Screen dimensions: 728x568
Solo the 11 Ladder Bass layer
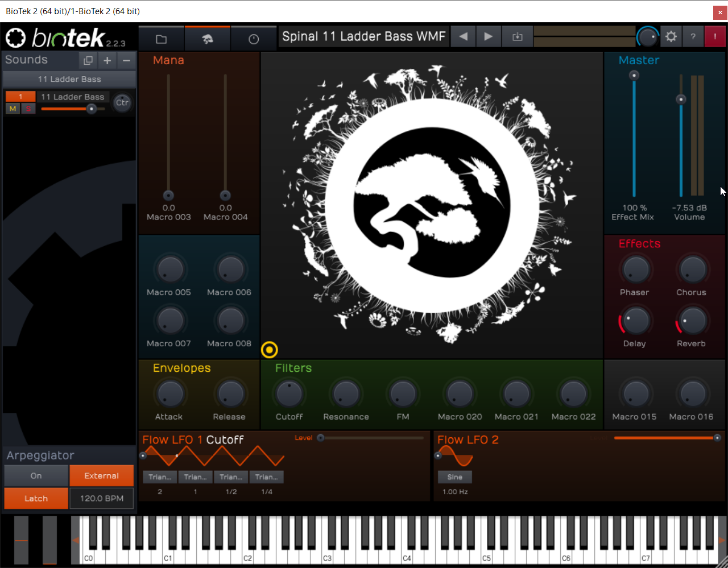28,109
